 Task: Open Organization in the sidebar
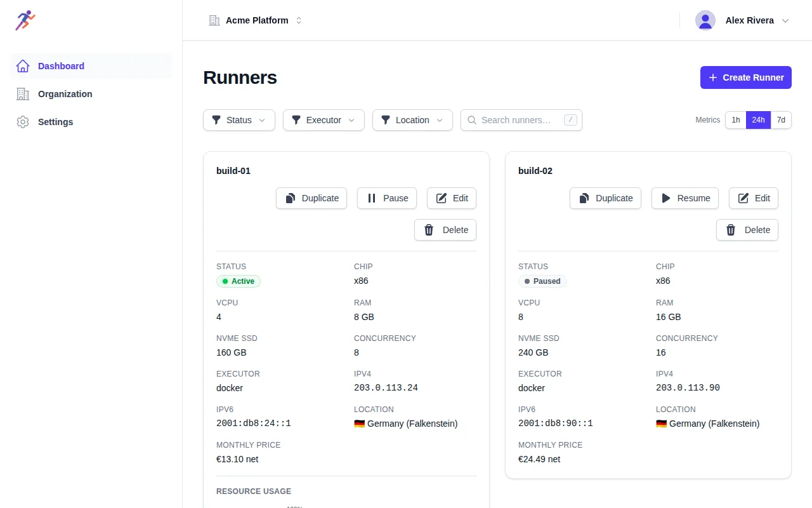(91, 94)
